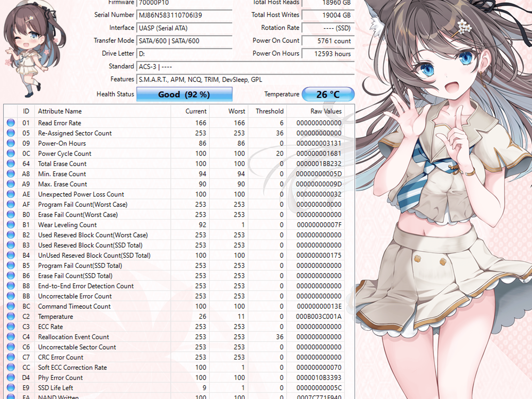Click the status icon for Min. Erase Count

pyautogui.click(x=11, y=174)
